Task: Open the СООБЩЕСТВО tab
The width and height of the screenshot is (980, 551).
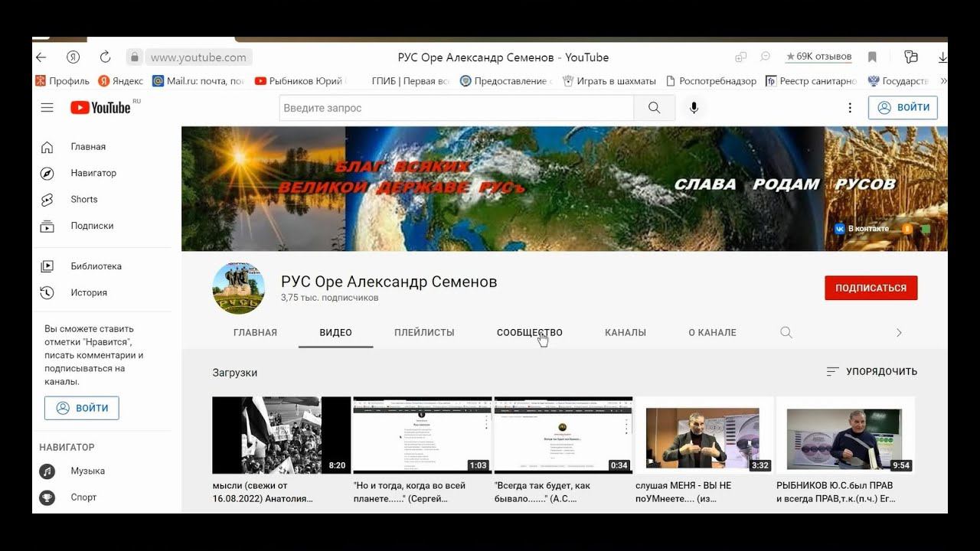Action: coord(529,333)
